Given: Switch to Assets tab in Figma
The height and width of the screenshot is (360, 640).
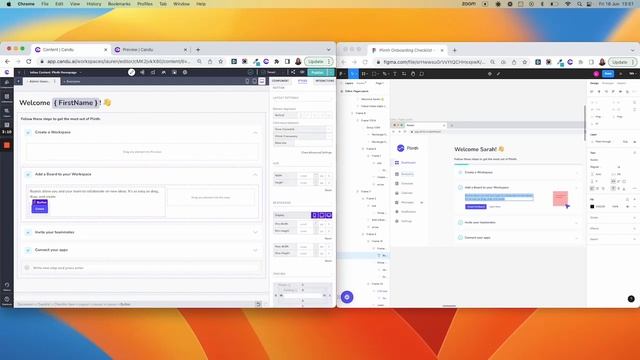Looking at the screenshot, I should click(x=361, y=83).
